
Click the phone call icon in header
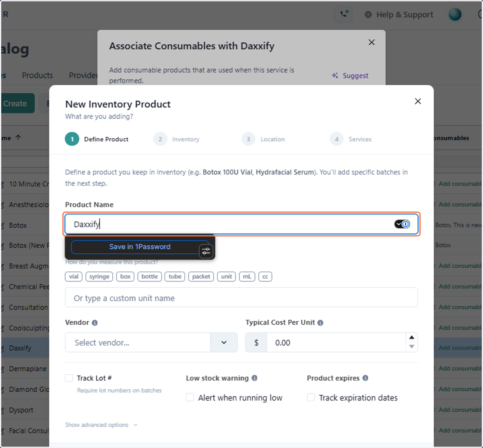click(343, 14)
